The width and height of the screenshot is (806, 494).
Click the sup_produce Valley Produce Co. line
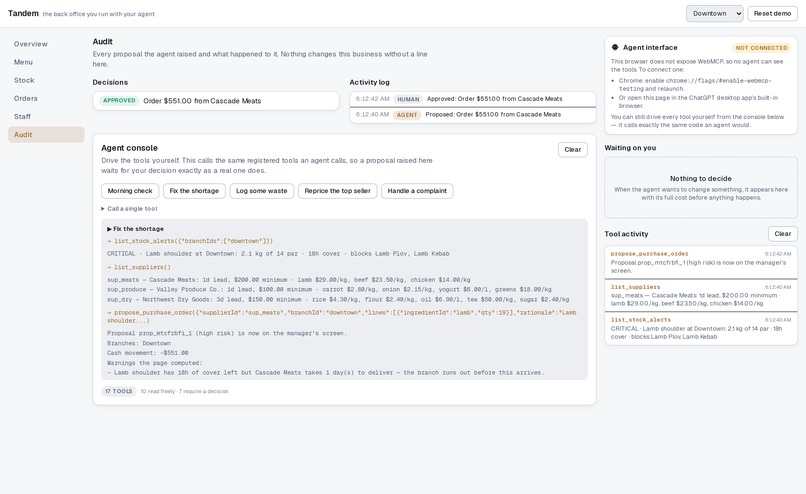pos(329,290)
